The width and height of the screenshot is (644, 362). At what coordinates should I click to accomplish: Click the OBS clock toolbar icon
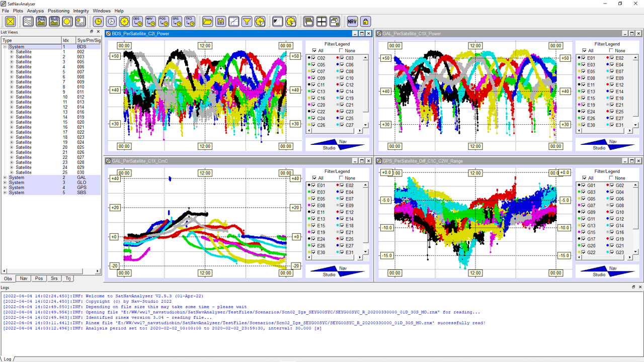[137, 22]
